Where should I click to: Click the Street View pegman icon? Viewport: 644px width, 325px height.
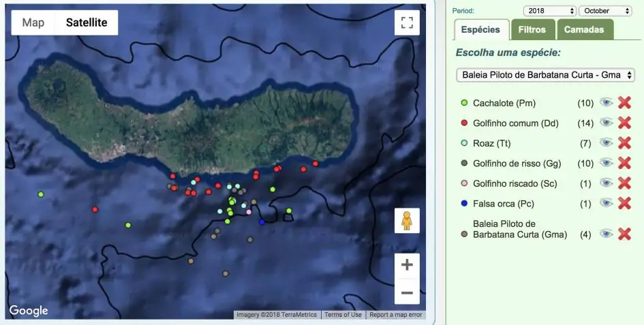coord(407,221)
